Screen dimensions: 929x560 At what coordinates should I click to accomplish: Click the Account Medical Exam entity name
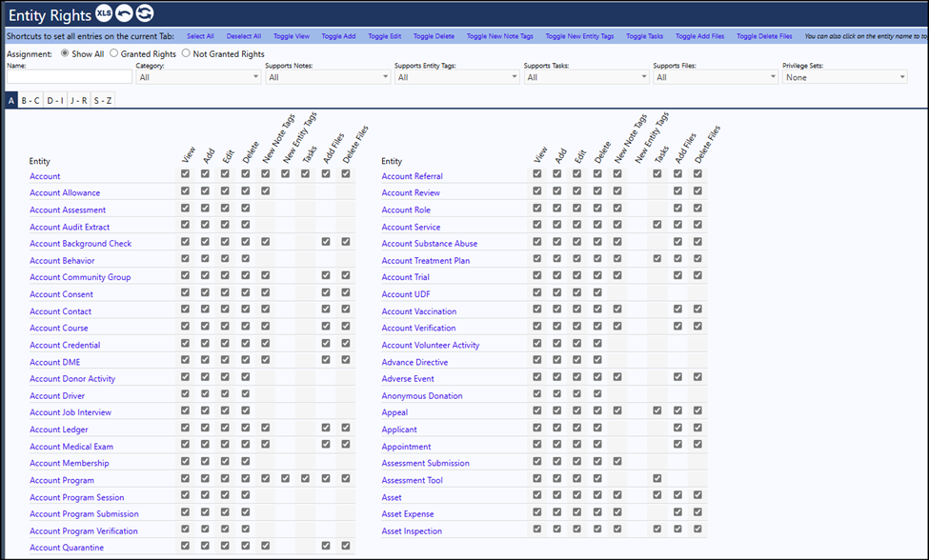[71, 447]
